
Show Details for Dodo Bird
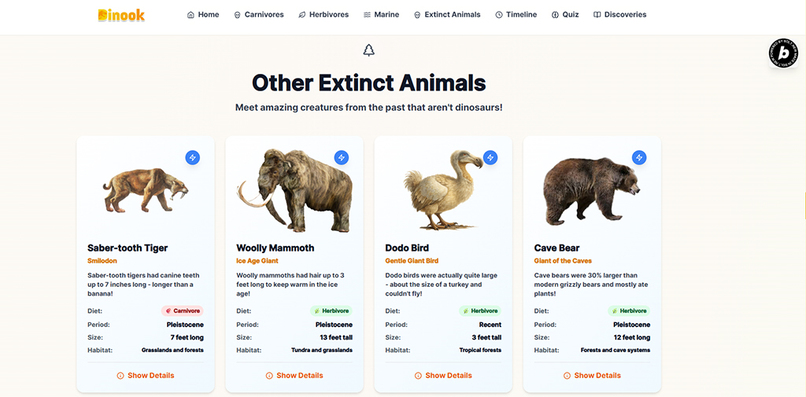tap(443, 375)
